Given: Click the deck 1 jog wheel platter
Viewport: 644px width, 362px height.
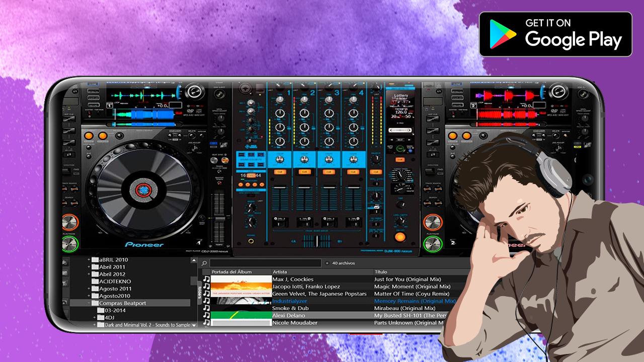Looking at the screenshot, I should click(144, 189).
